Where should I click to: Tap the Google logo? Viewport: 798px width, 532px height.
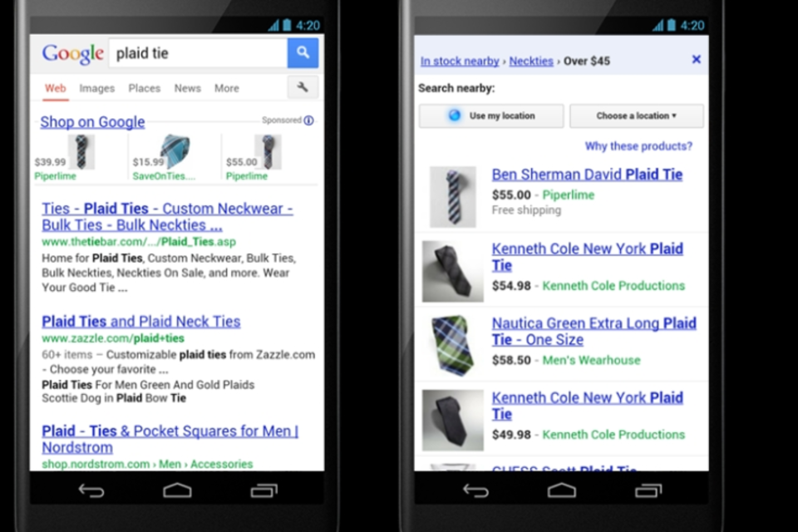click(x=73, y=53)
